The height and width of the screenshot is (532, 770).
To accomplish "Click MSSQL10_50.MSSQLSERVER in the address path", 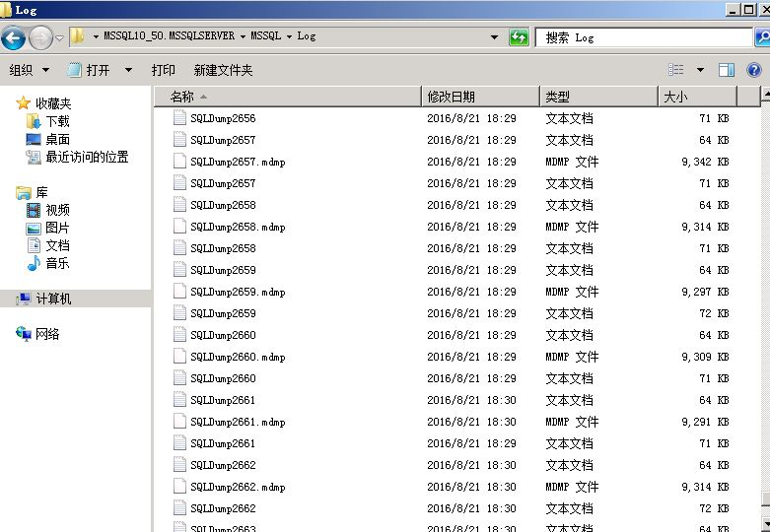I will pyautogui.click(x=169, y=36).
